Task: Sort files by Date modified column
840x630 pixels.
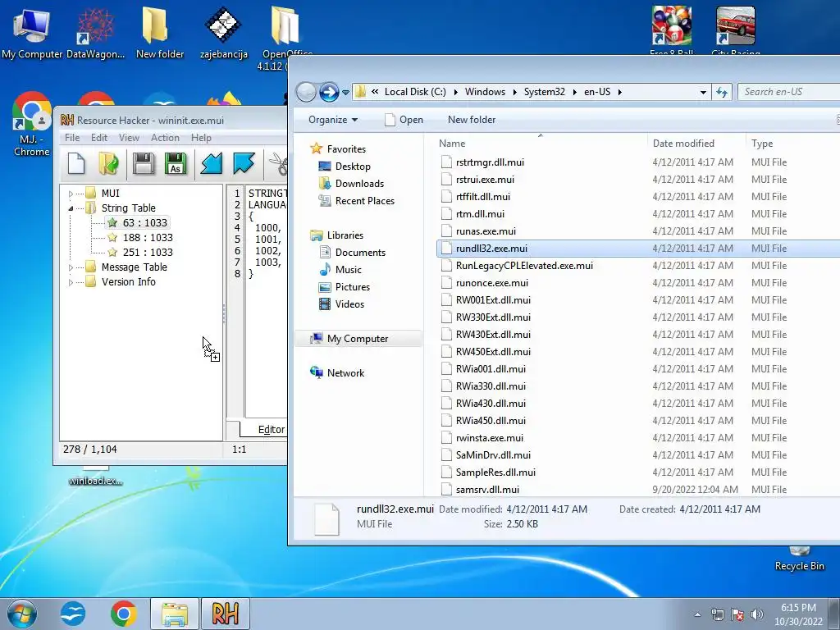Action: (x=696, y=143)
